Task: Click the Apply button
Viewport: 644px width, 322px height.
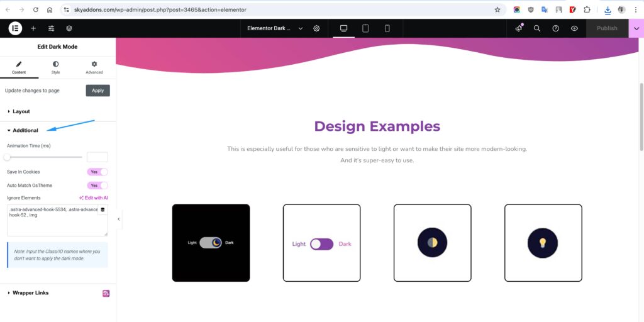Action: coord(97,91)
